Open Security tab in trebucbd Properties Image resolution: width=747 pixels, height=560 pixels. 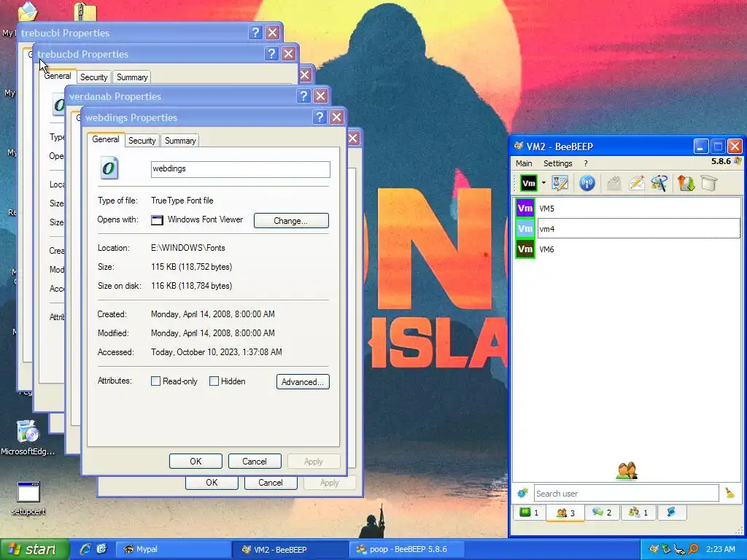94,77
